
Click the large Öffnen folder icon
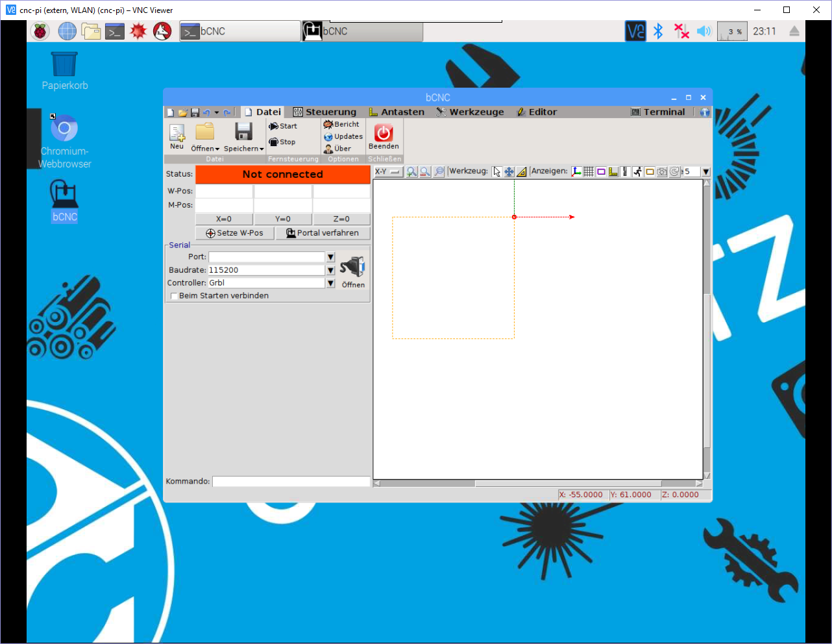point(205,132)
